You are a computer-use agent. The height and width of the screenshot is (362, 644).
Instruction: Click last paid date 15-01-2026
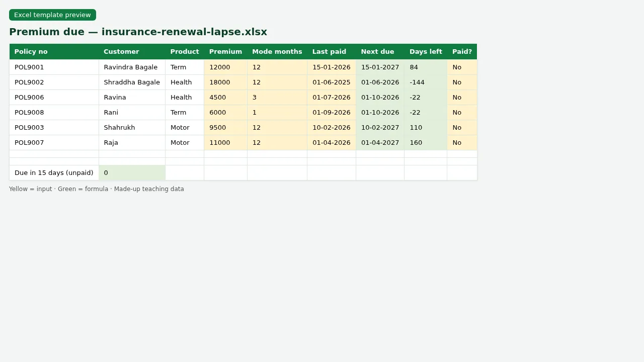(x=332, y=67)
